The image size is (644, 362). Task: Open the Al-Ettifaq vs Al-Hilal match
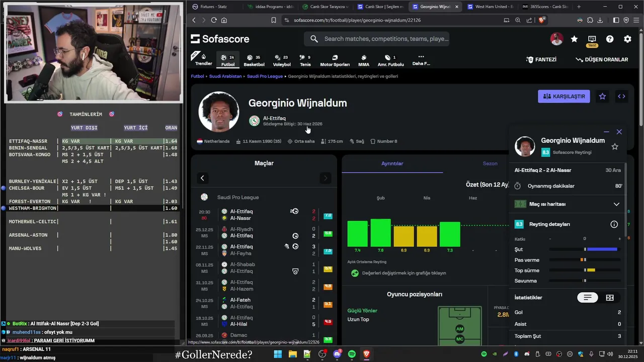pos(264,321)
